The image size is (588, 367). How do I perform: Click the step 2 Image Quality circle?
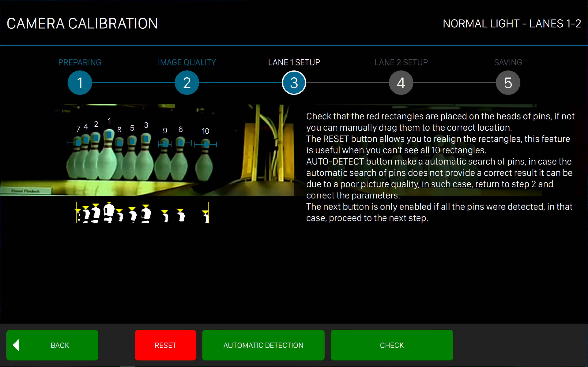click(187, 83)
